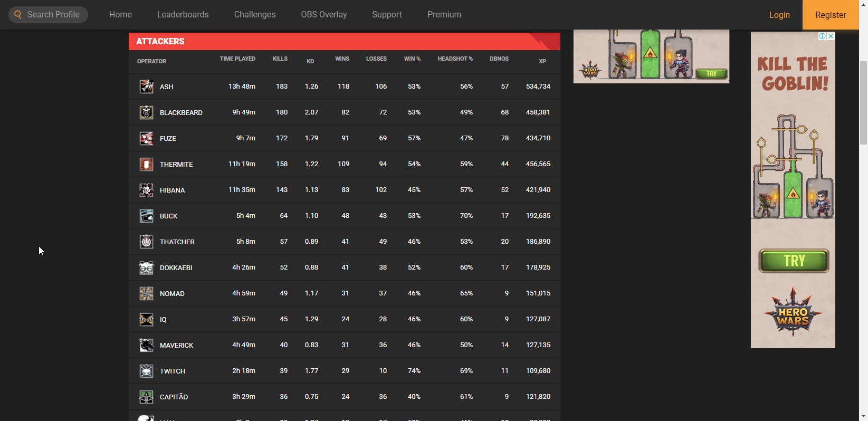Click the Register button
Viewport: 868px width, 421px height.
(831, 15)
